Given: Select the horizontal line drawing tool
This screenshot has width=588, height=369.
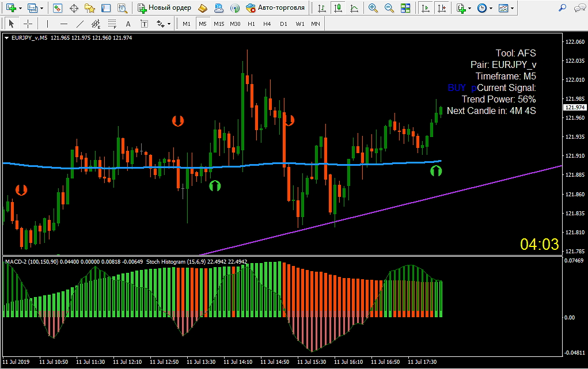Looking at the screenshot, I should pyautogui.click(x=64, y=24).
